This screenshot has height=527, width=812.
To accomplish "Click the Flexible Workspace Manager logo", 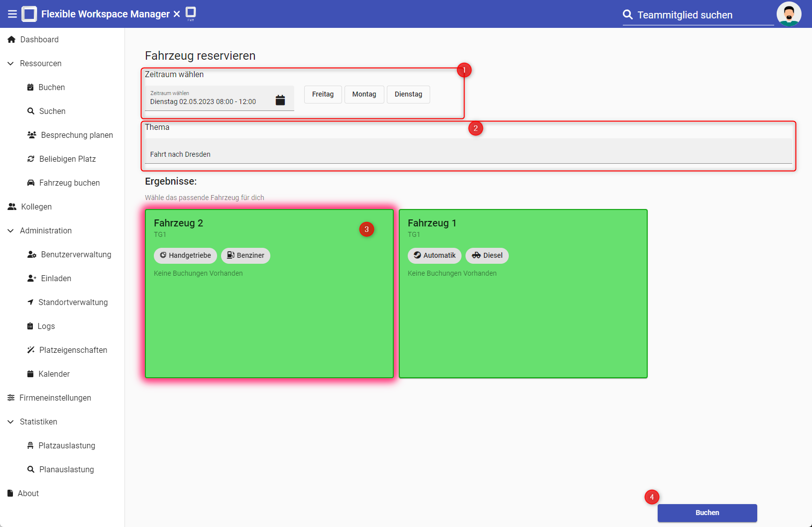I will (29, 14).
